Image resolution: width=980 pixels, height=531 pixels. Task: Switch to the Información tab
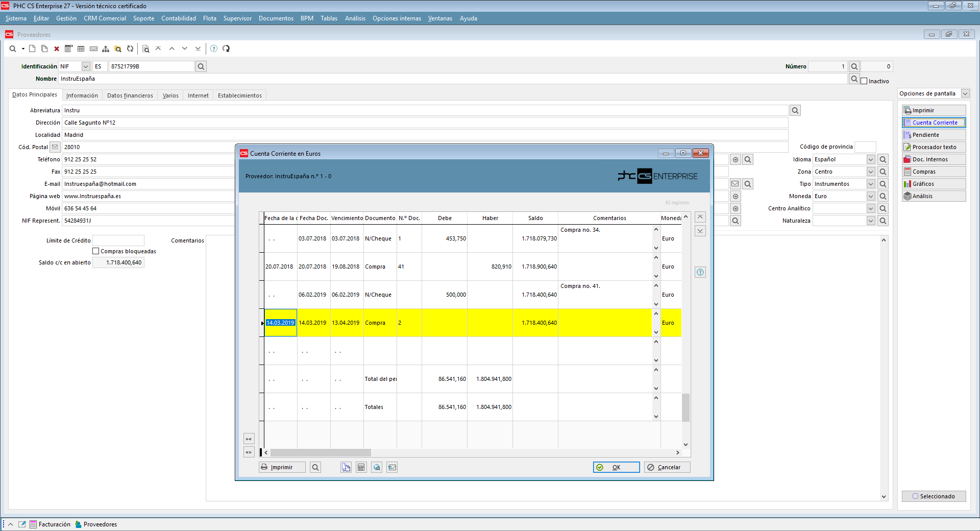pos(82,95)
